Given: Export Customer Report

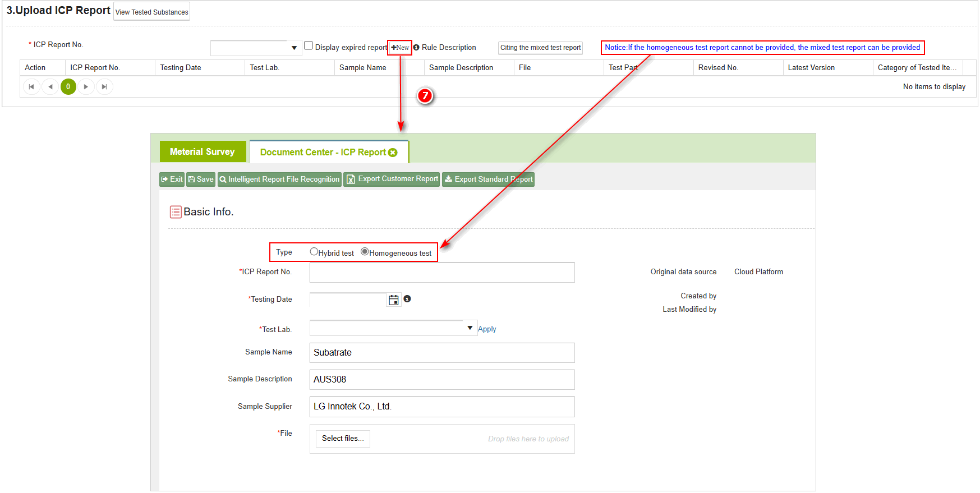Looking at the screenshot, I should click(x=392, y=179).
